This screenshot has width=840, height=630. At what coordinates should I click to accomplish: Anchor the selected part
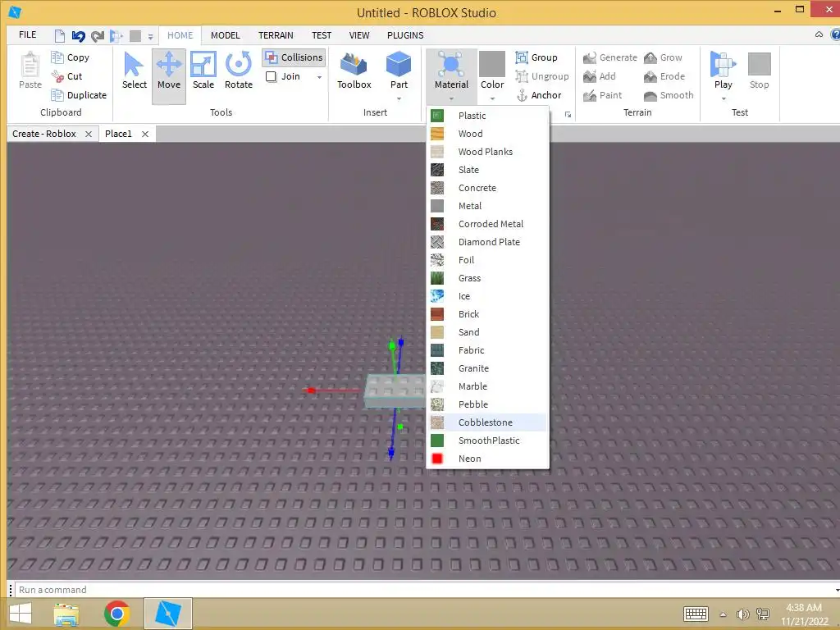pyautogui.click(x=538, y=95)
